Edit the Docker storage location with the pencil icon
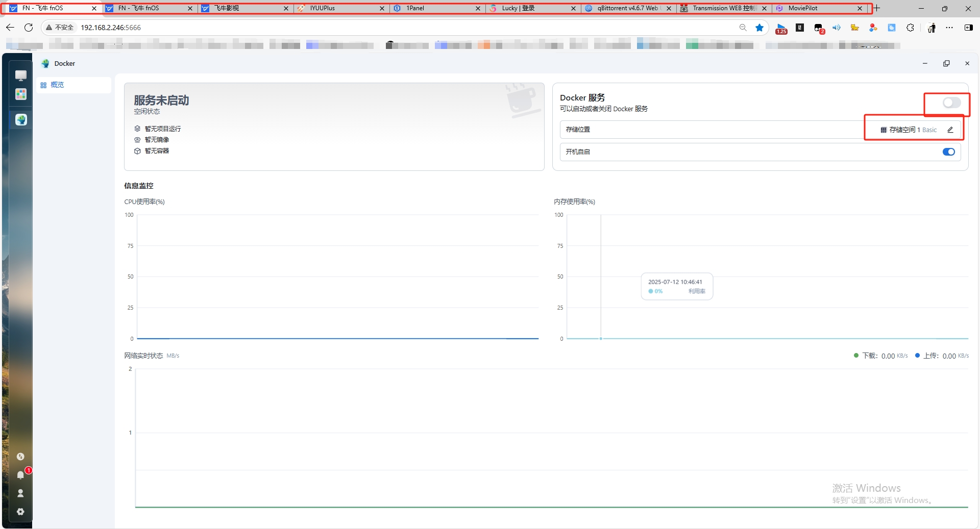Image resolution: width=980 pixels, height=529 pixels. pyautogui.click(x=950, y=130)
